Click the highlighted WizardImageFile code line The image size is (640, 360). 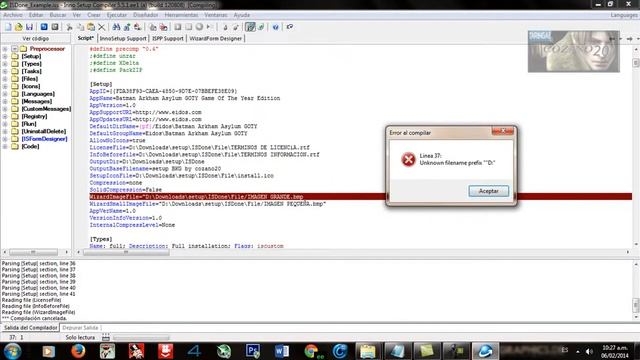tap(360, 197)
